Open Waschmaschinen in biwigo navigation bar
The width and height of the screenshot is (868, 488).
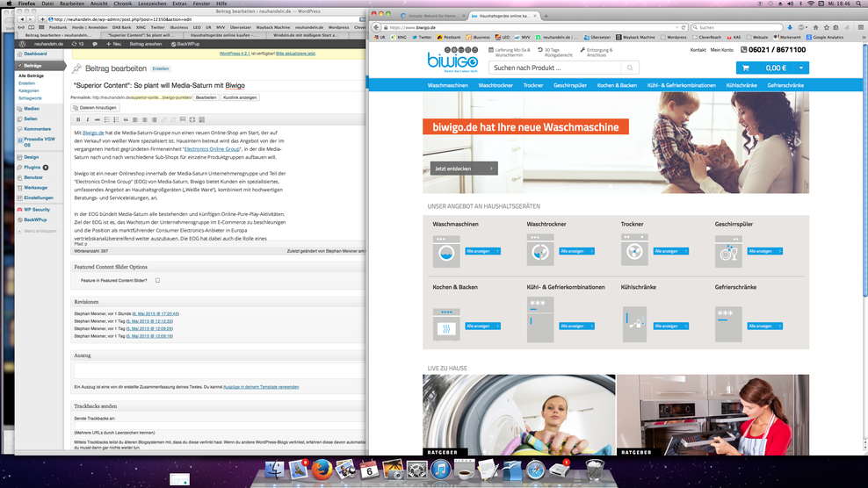(x=447, y=85)
